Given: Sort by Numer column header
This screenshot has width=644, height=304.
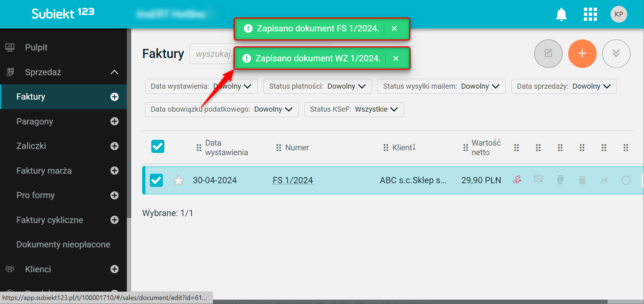Looking at the screenshot, I should (297, 148).
